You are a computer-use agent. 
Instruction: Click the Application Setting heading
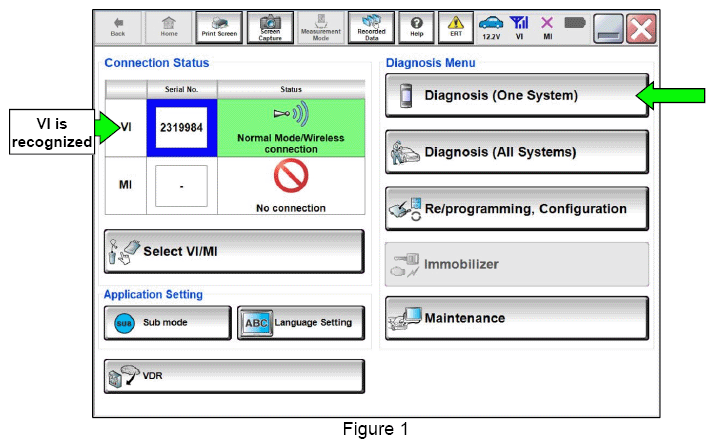coord(153,295)
